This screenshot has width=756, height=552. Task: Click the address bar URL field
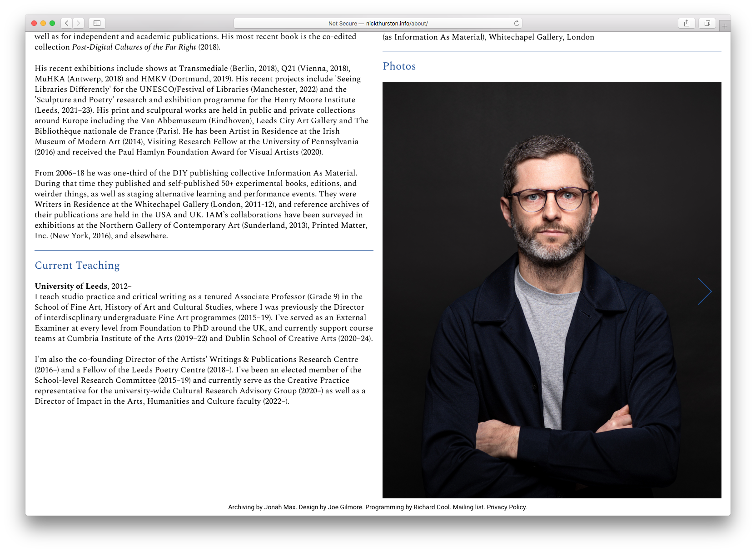377,23
